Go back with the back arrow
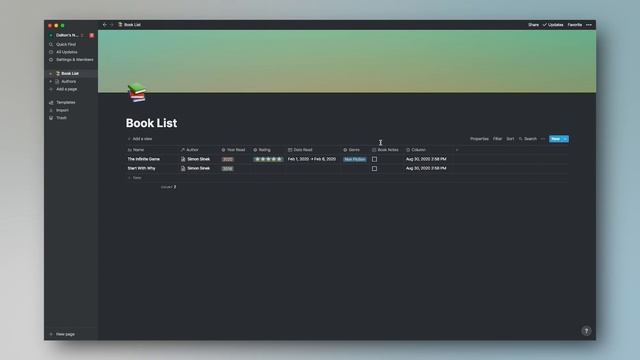The image size is (640, 360). [105, 25]
